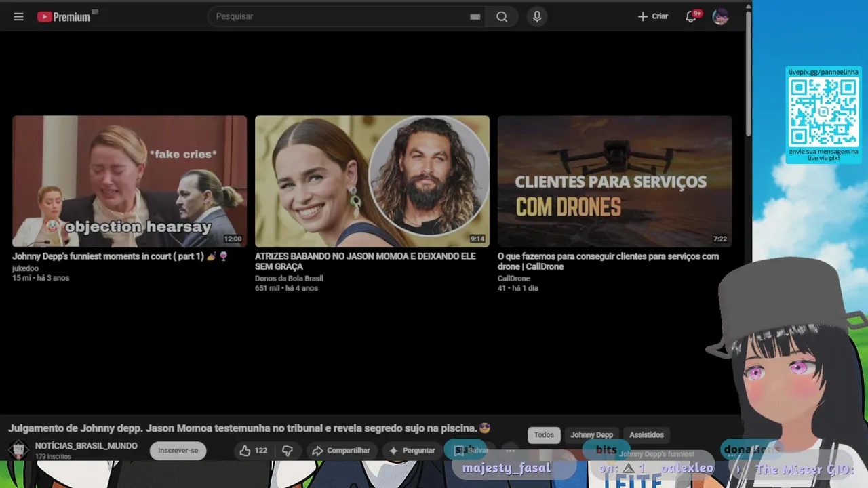Image resolution: width=868 pixels, height=488 pixels.
Task: Ask about the video with Perguntar
Action: 412,451
